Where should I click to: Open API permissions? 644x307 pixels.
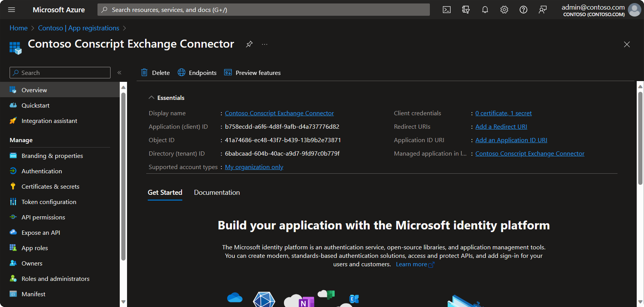[60, 217]
